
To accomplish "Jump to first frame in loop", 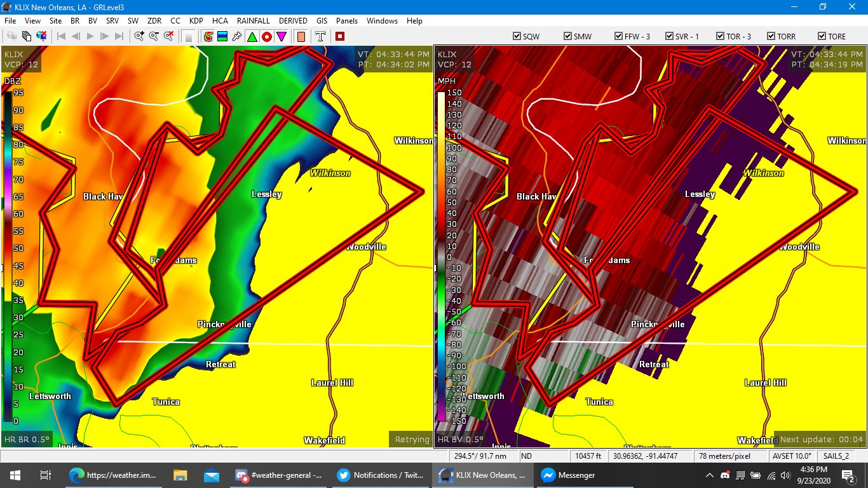I will click(62, 36).
